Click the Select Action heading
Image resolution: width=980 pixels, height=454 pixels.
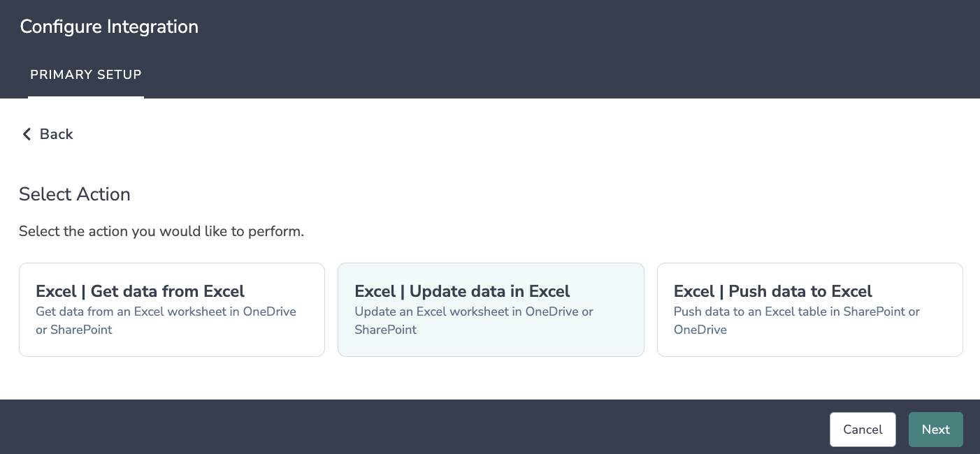coord(75,194)
